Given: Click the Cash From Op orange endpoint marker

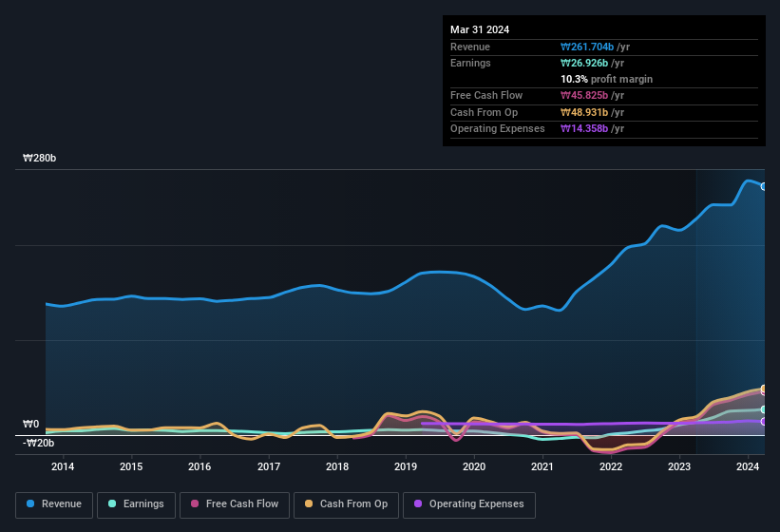Looking at the screenshot, I should pyautogui.click(x=764, y=389).
